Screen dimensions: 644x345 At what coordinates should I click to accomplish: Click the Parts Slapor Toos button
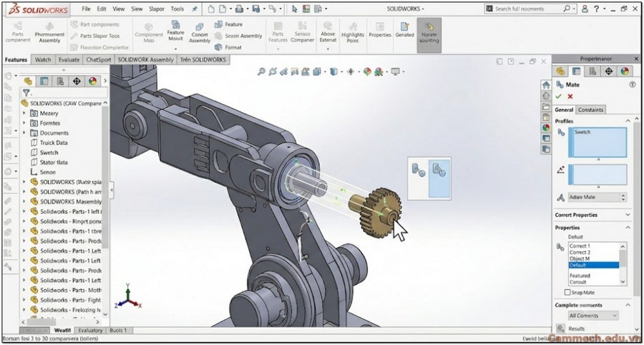point(95,36)
